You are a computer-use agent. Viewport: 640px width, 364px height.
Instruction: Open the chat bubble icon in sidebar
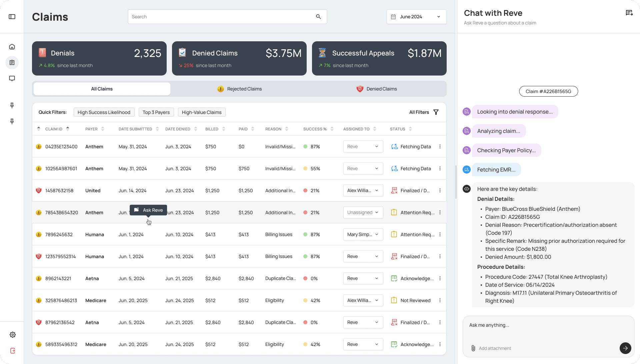click(12, 78)
